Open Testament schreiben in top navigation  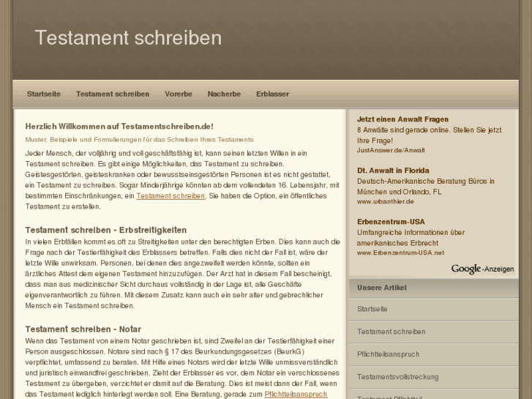click(x=113, y=94)
